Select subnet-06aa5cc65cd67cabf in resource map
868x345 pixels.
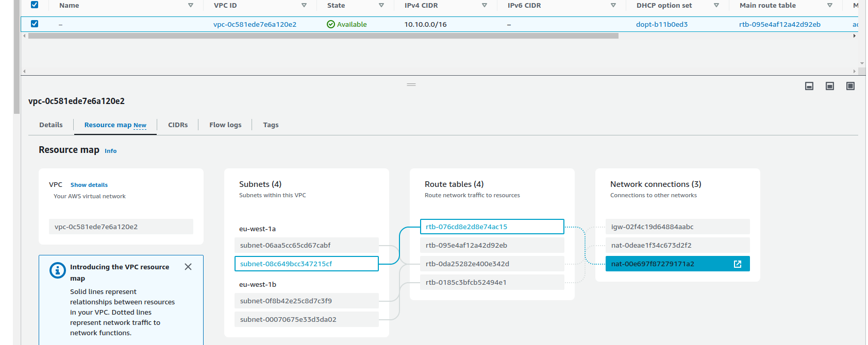click(x=307, y=245)
